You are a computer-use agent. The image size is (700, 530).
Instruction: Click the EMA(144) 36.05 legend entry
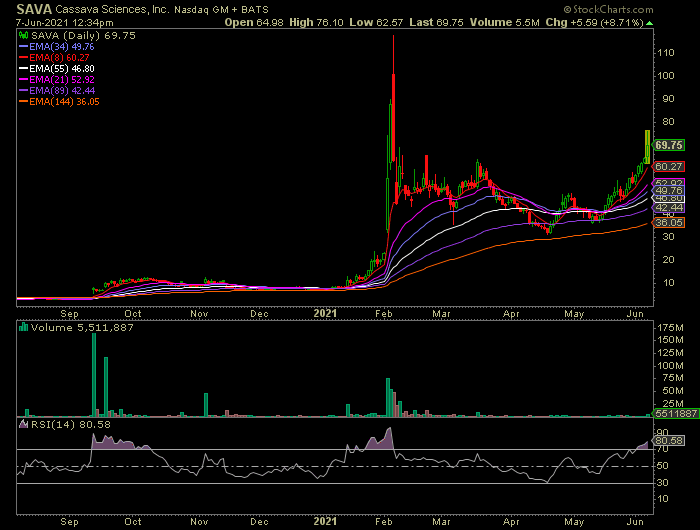[59, 102]
